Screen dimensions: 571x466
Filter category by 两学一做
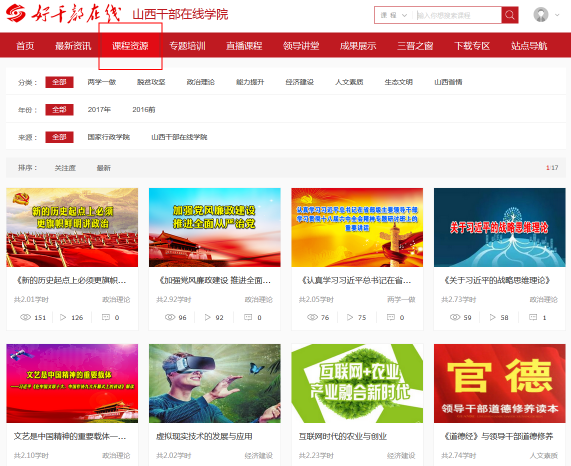(x=102, y=82)
